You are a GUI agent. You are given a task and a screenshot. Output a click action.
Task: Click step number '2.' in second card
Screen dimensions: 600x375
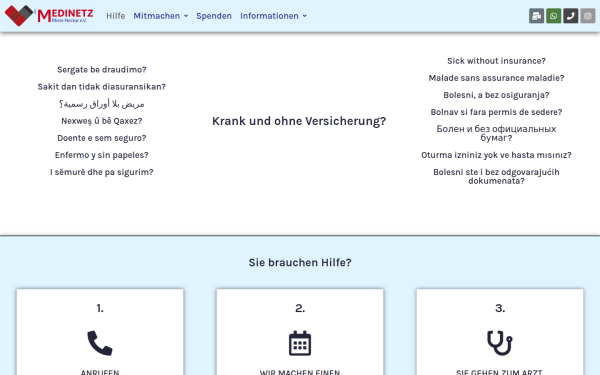[300, 308]
